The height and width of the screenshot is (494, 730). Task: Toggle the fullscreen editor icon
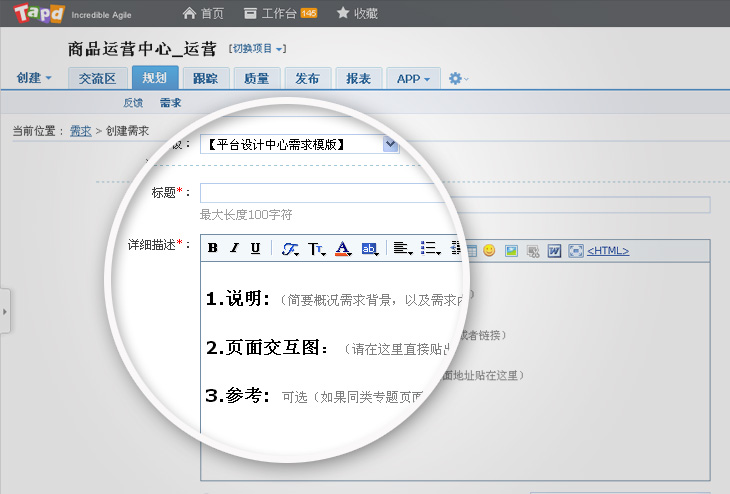575,251
